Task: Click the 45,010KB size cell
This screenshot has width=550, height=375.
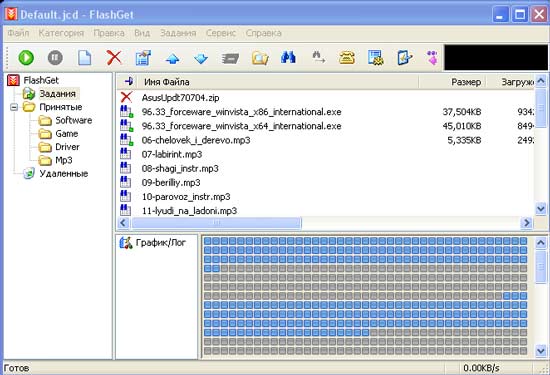Action: click(x=462, y=126)
